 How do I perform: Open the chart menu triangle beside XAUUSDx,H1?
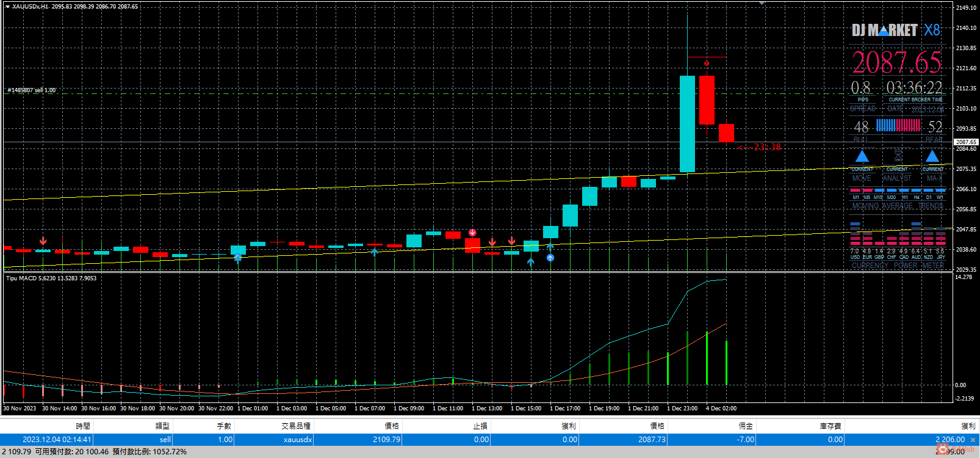pos(7,6)
